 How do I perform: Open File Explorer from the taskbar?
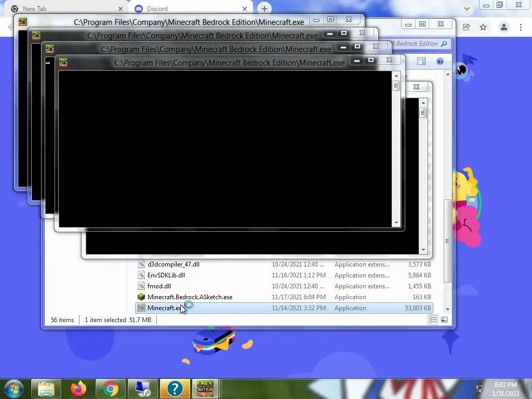point(46,389)
